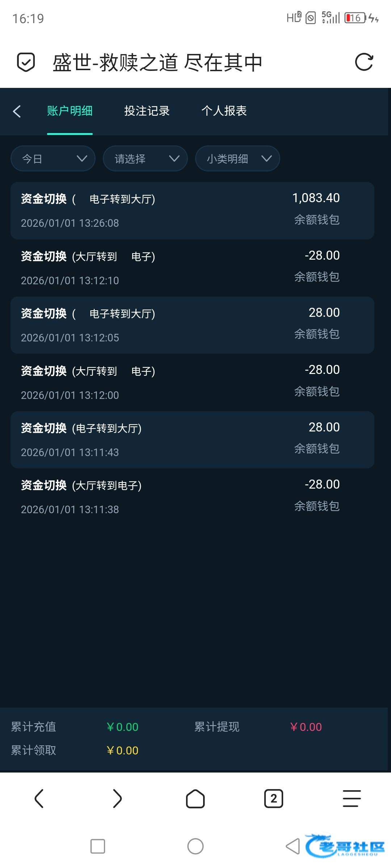Open the 1,083.40 transfer record

(x=192, y=210)
